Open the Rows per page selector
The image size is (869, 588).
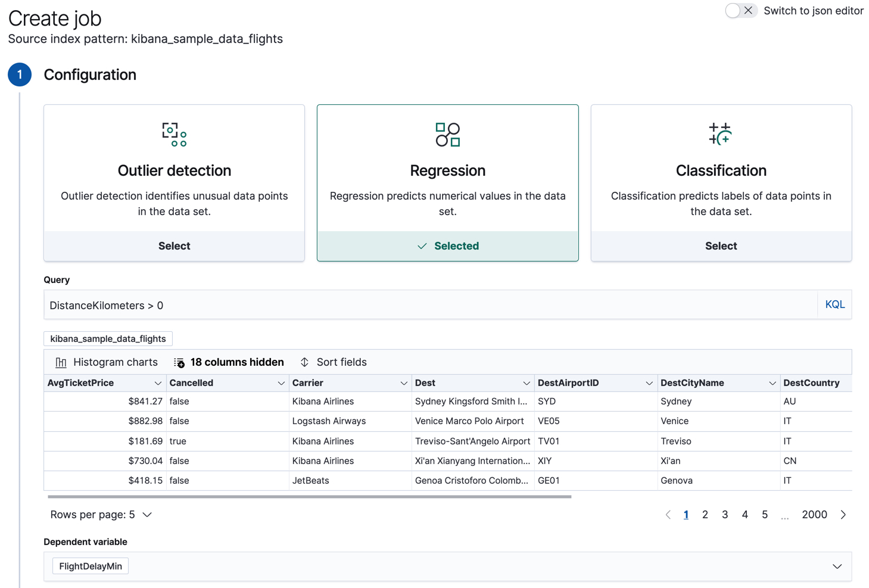click(101, 514)
